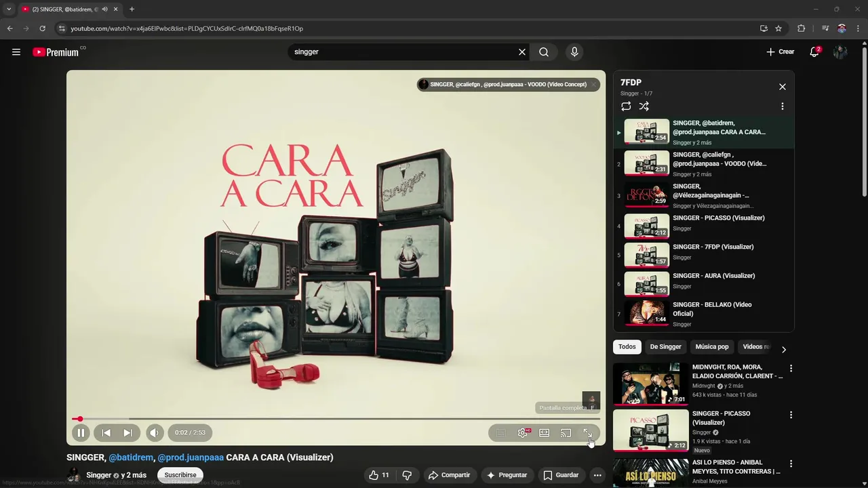The height and width of the screenshot is (488, 868).
Task: Open options for recommended SINGGER - PICASSO video
Action: point(791,415)
